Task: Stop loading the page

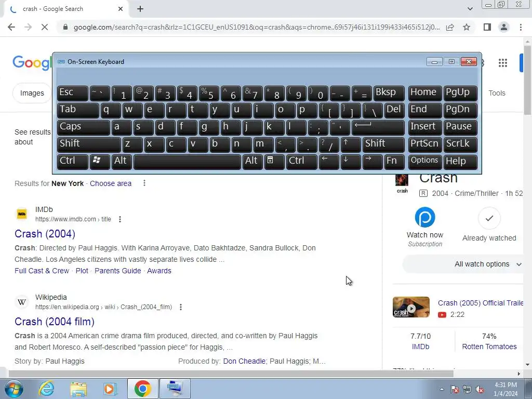Action: tap(45, 27)
